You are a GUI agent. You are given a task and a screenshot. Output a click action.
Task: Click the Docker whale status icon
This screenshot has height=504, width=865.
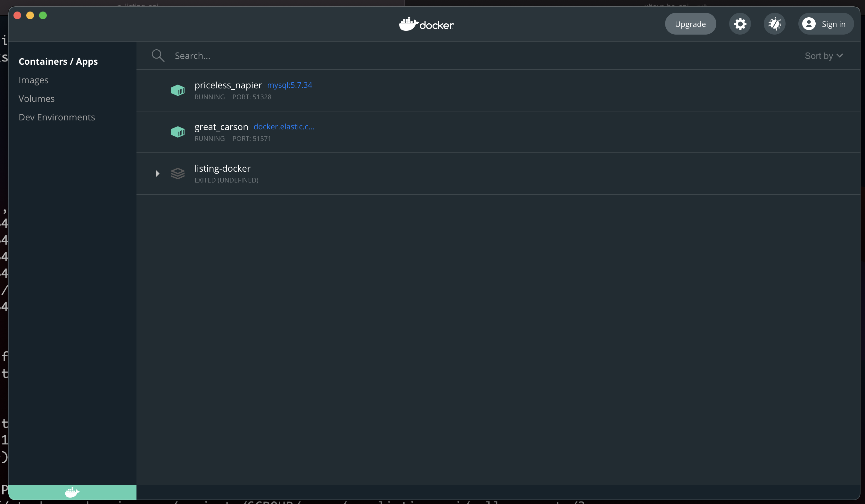(72, 492)
